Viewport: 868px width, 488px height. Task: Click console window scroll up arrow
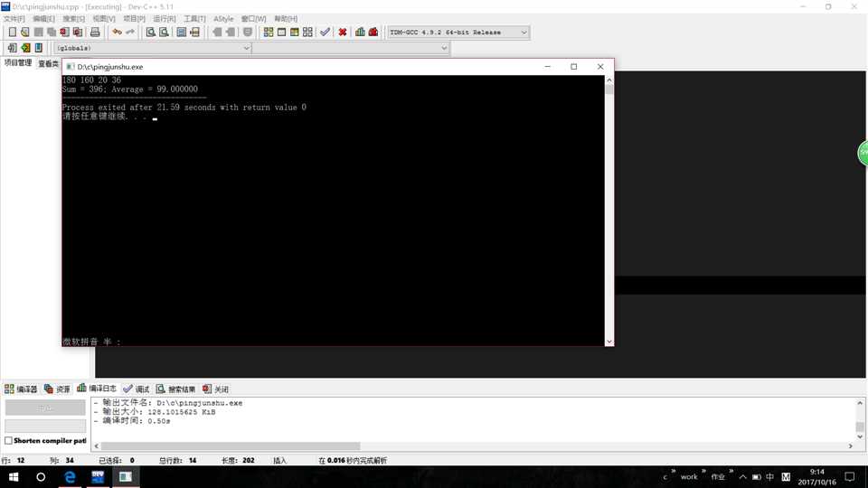click(x=609, y=80)
